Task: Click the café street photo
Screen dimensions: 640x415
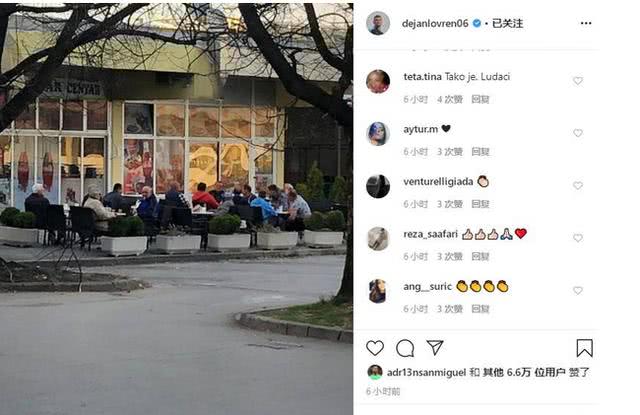Action: (x=176, y=209)
